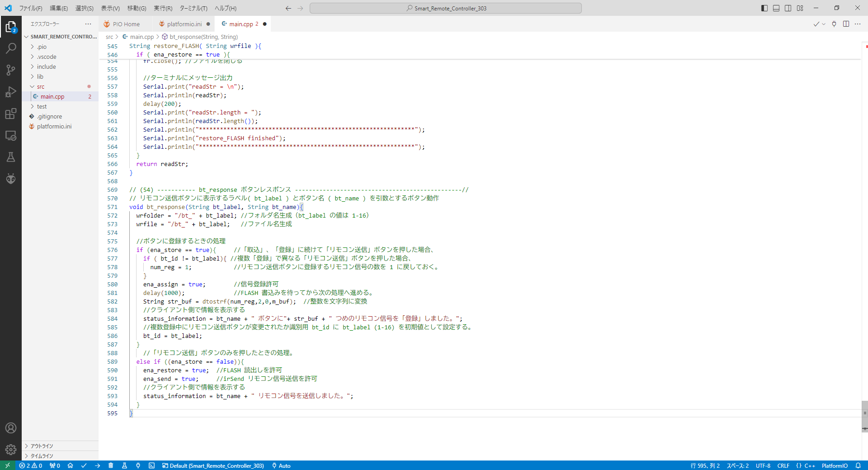868x470 pixels.
Task: Open the Source Control view
Action: point(11,70)
